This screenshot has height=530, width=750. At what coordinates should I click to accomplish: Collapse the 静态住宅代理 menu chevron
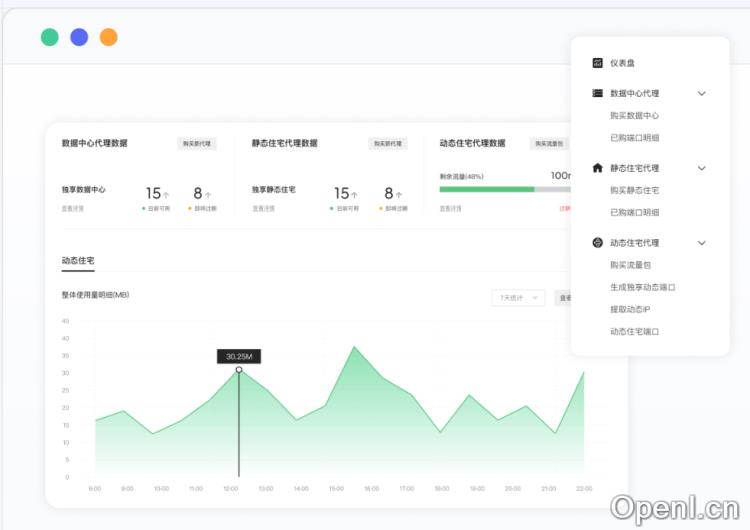coord(701,168)
